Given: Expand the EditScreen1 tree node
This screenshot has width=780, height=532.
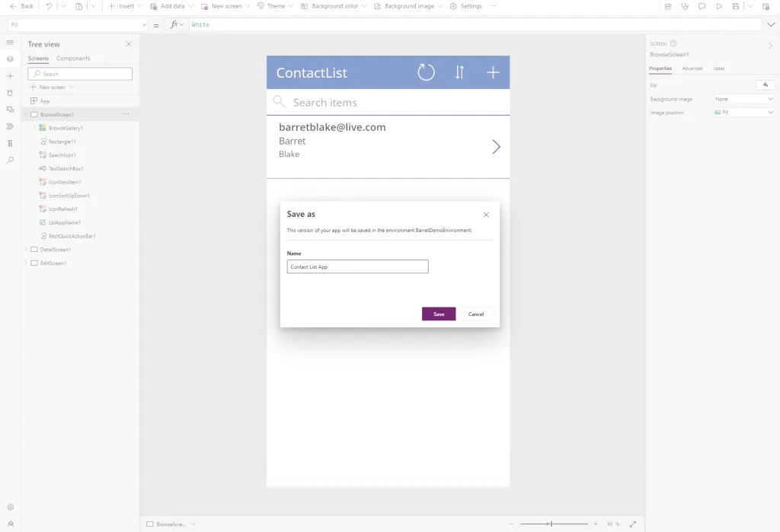Looking at the screenshot, I should [25, 263].
